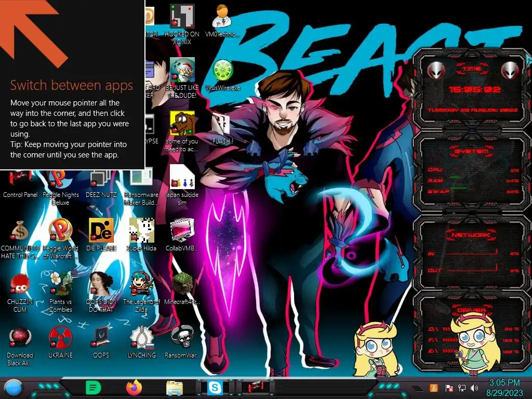This screenshot has width=532, height=399.
Task: Click the left alien head logo
Action: point(436,71)
